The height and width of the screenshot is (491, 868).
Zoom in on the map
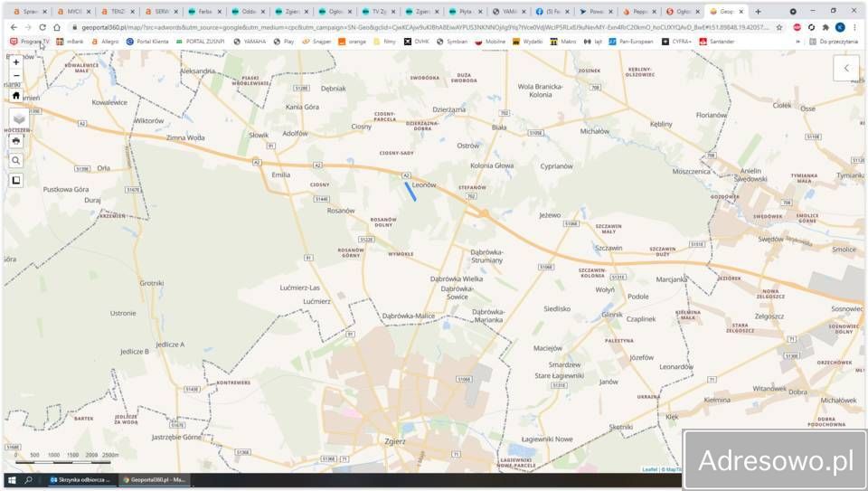pyautogui.click(x=16, y=62)
